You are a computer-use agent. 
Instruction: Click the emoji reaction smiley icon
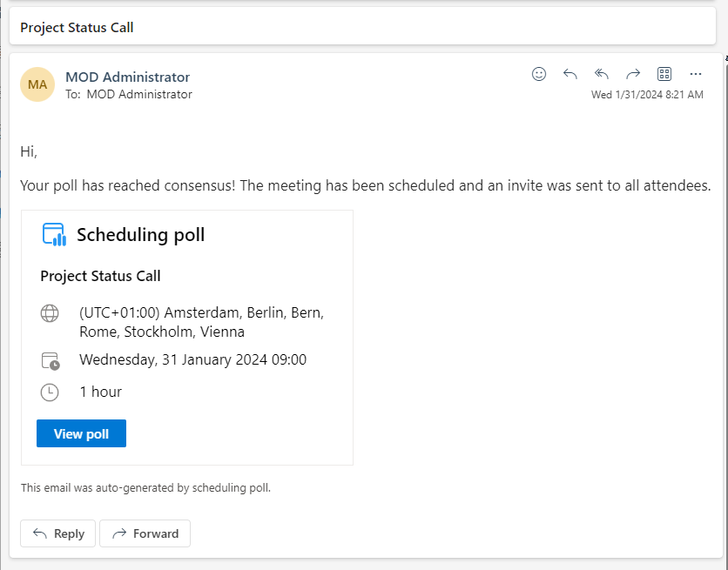[x=539, y=74]
